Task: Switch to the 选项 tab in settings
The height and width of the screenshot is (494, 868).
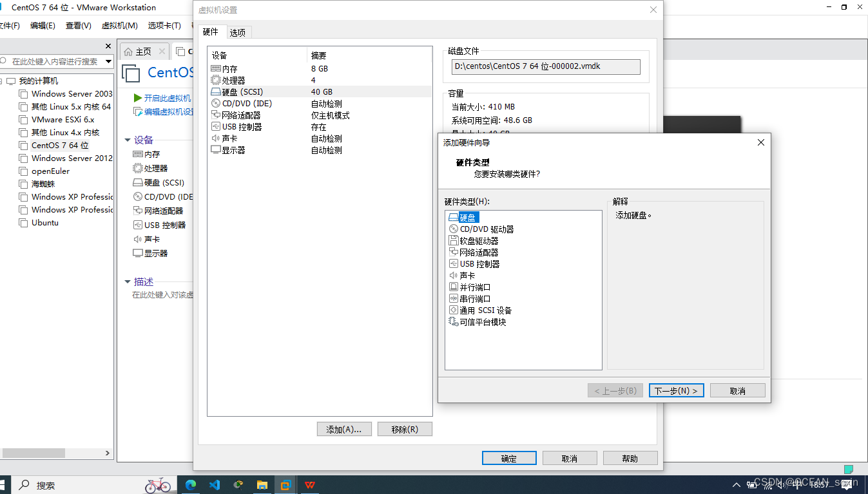Action: [x=237, y=33]
